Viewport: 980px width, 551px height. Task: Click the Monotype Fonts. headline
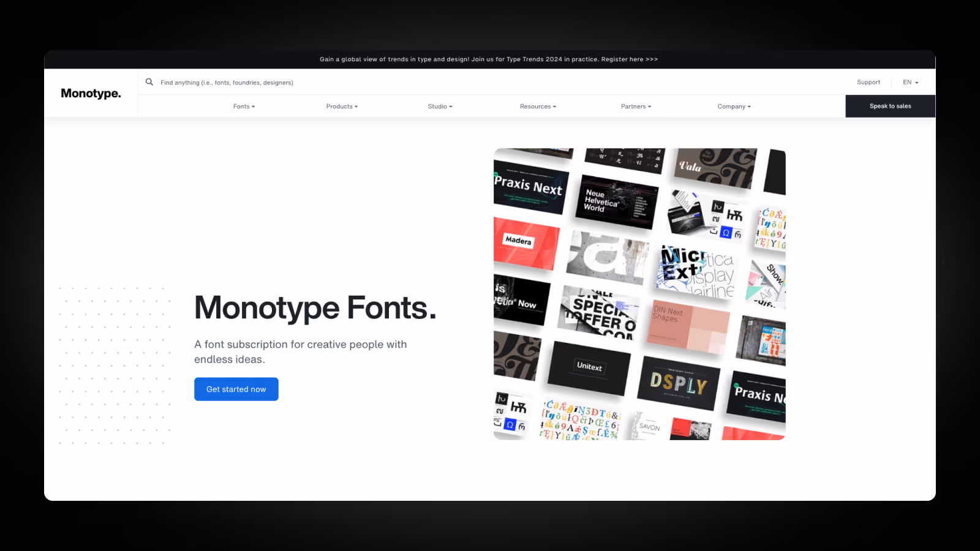click(x=315, y=307)
